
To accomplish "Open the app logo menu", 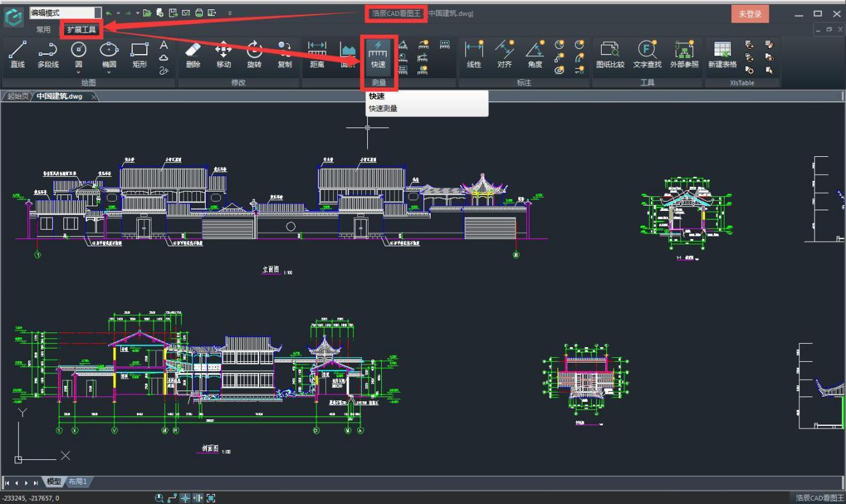I will click(x=13, y=16).
